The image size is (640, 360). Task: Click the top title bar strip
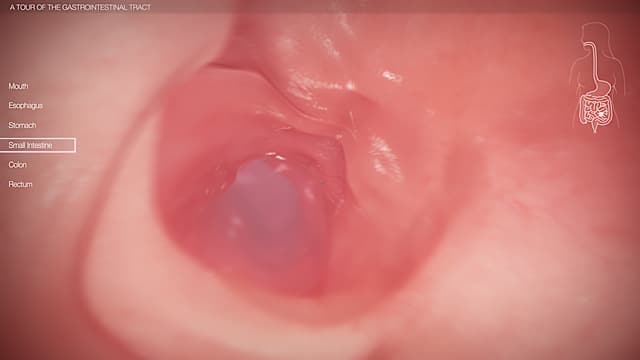pos(320,7)
